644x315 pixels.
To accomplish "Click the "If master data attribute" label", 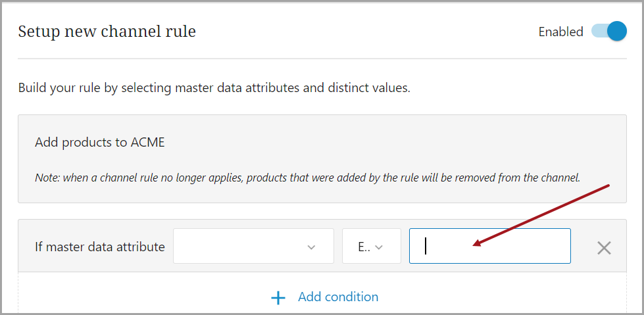I will pos(99,247).
